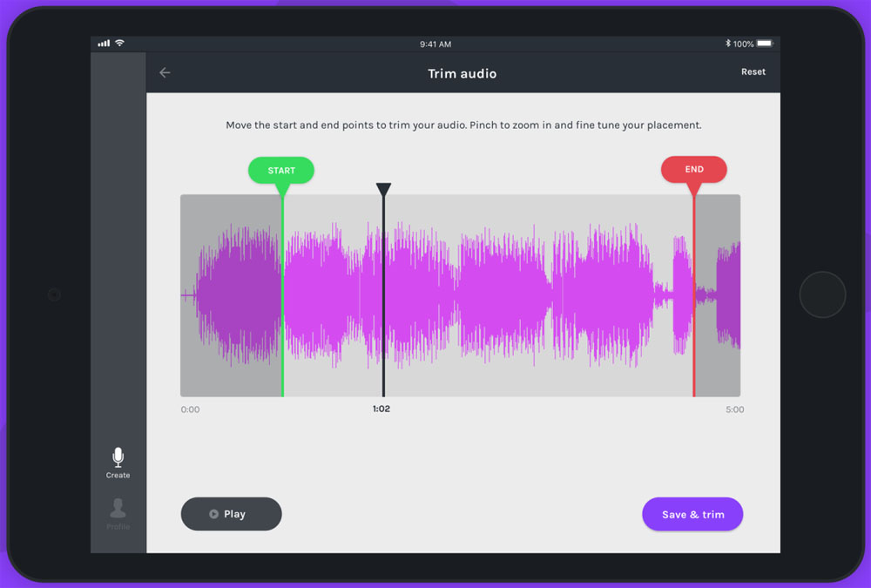Click the black playhead triangle

[383, 189]
